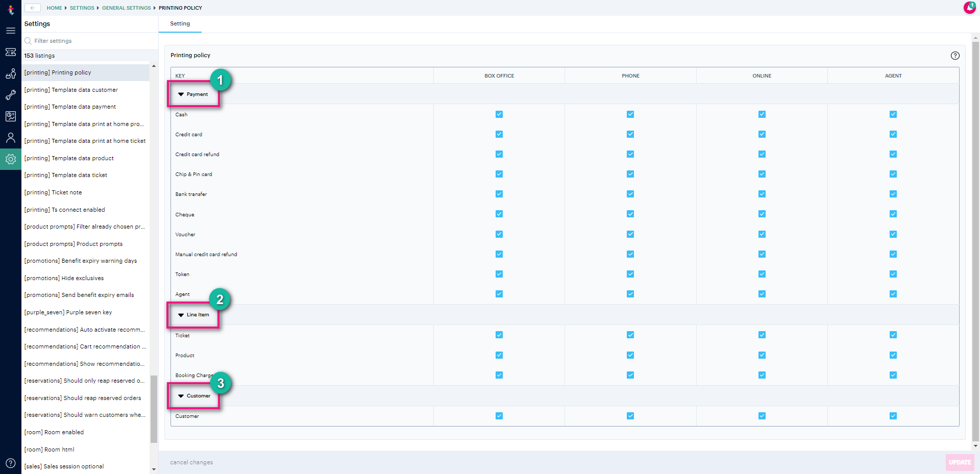This screenshot has height=474, width=980.
Task: Select the settings gear icon
Action: coord(11,159)
